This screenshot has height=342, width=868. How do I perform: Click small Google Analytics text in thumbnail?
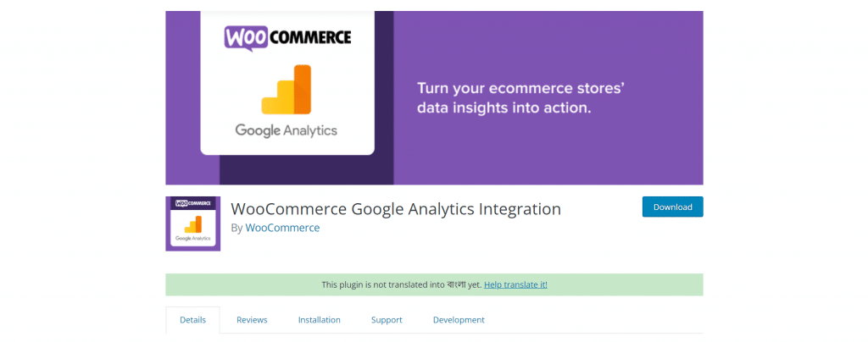coord(192,239)
